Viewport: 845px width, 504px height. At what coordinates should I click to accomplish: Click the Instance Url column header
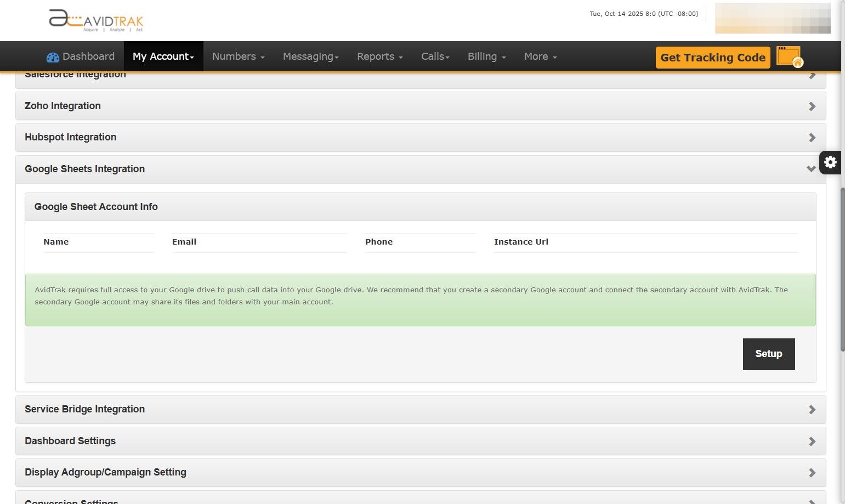click(521, 242)
